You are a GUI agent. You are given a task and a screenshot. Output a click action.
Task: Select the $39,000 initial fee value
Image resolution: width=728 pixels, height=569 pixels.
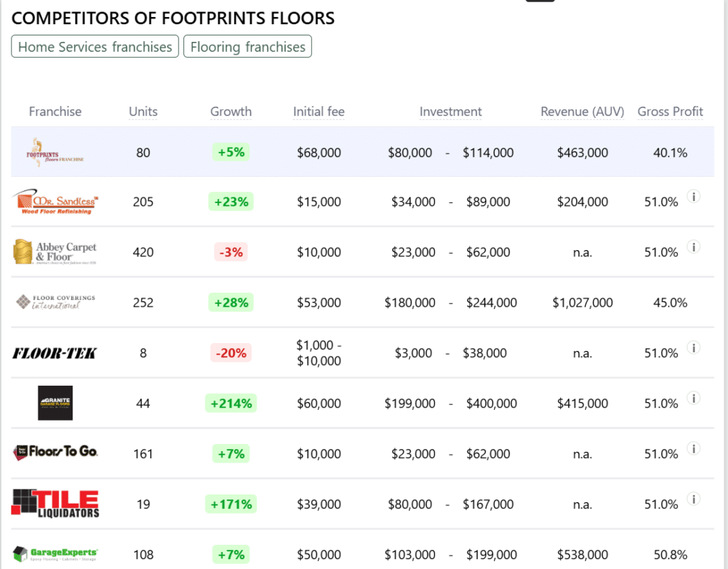pos(319,504)
